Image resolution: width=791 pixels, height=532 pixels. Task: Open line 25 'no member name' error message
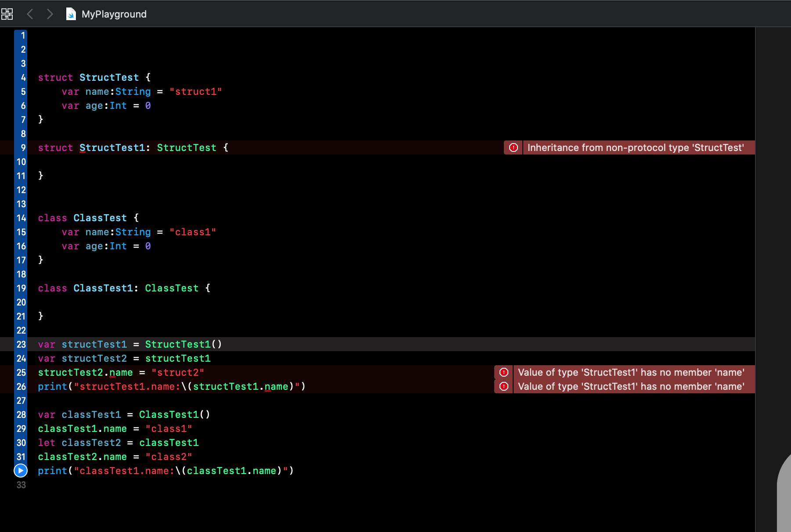point(631,372)
